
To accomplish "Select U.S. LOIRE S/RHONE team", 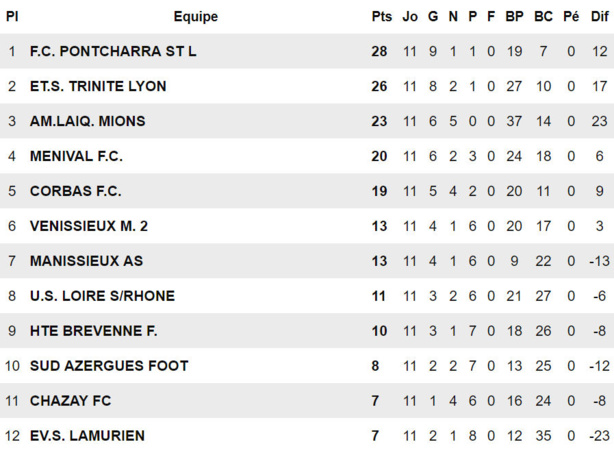I will pos(102,296).
